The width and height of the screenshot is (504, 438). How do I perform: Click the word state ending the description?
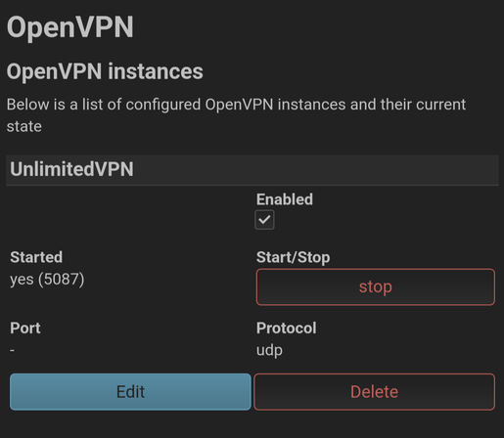tap(24, 126)
